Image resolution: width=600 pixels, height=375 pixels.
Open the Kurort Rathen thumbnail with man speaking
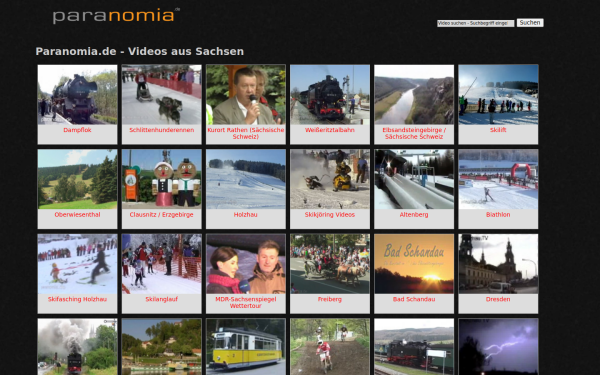[x=246, y=95]
